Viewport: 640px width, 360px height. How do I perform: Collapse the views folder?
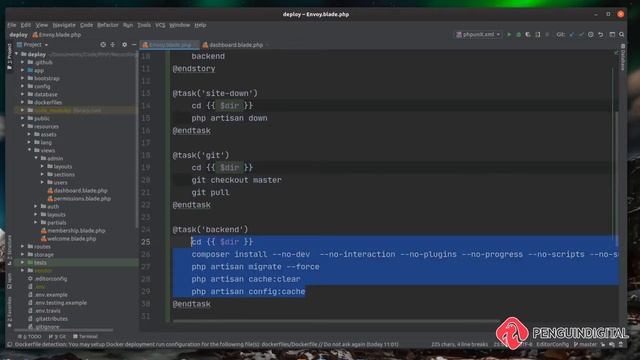tap(29, 150)
